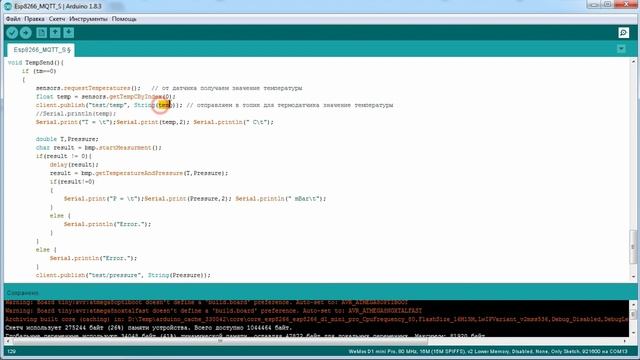This screenshot has height=360, width=640.
Task: Open the Serial Monitor magnifier icon
Action: point(623,33)
